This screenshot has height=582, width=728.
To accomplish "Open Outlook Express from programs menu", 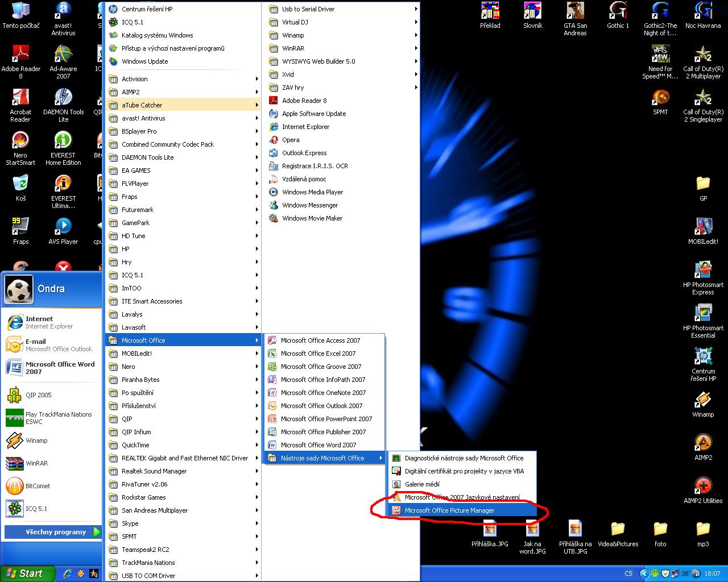I will click(x=343, y=153).
